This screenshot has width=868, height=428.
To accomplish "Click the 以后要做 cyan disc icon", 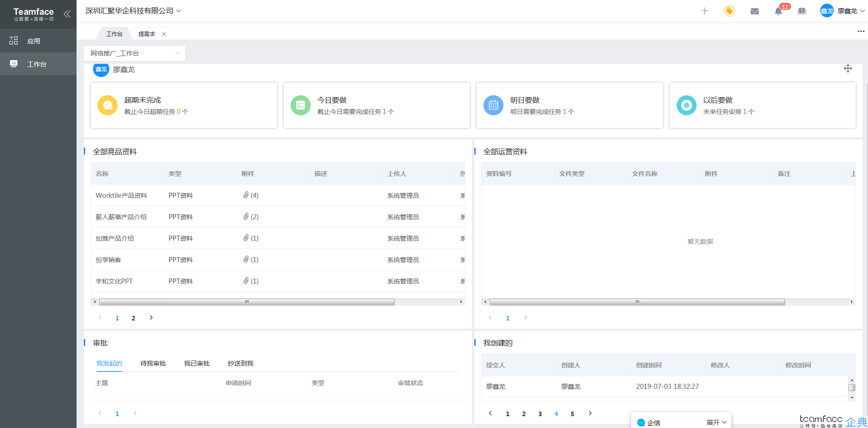I will (x=687, y=105).
